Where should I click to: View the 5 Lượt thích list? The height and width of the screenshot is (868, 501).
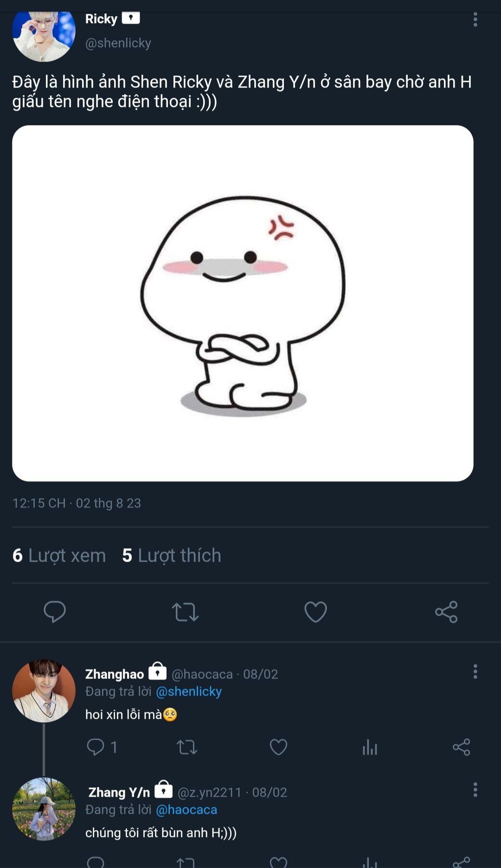tap(172, 555)
